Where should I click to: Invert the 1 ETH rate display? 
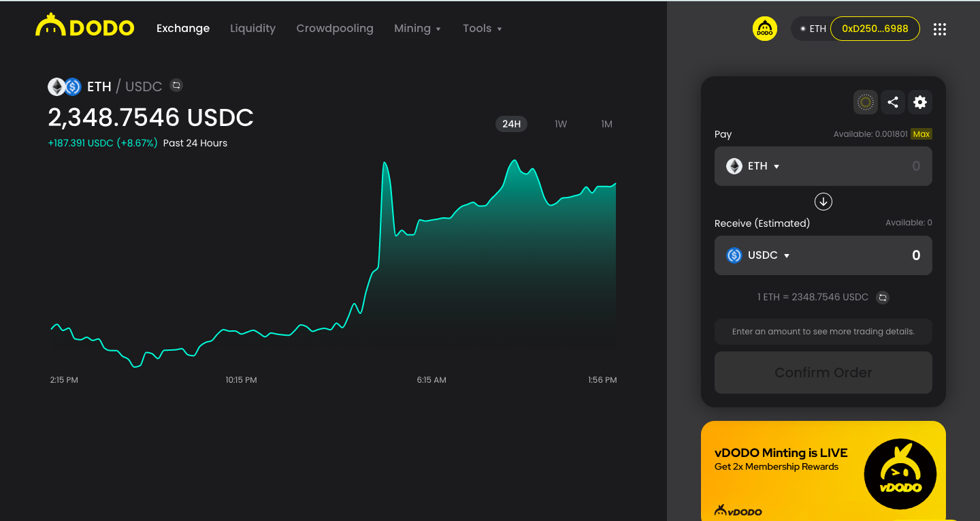click(883, 298)
